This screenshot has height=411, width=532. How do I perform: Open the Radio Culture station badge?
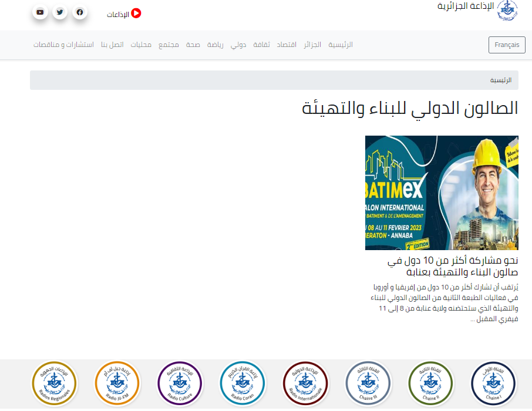pyautogui.click(x=180, y=383)
